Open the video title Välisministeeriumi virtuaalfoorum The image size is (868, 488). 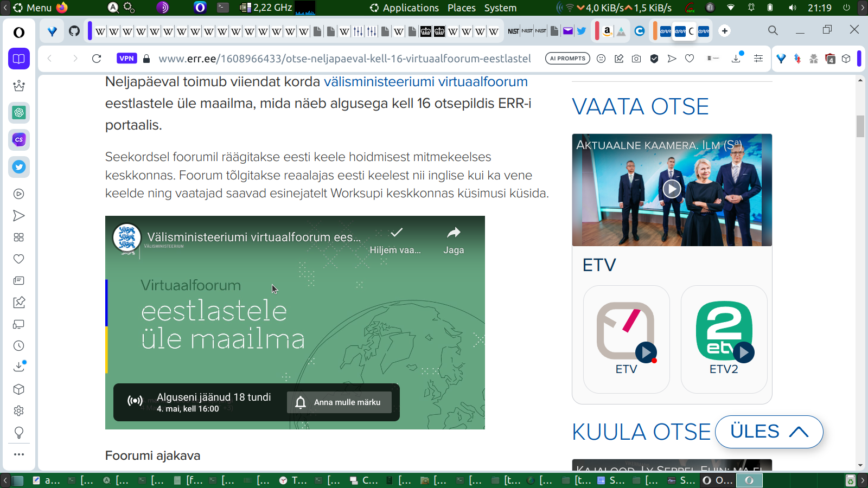(254, 237)
